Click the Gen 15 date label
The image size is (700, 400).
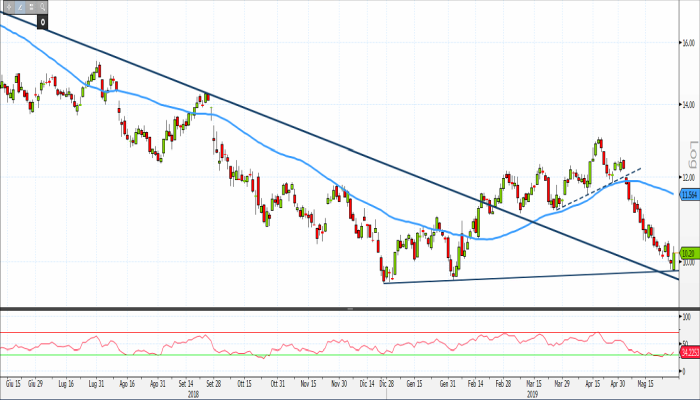pyautogui.click(x=414, y=383)
